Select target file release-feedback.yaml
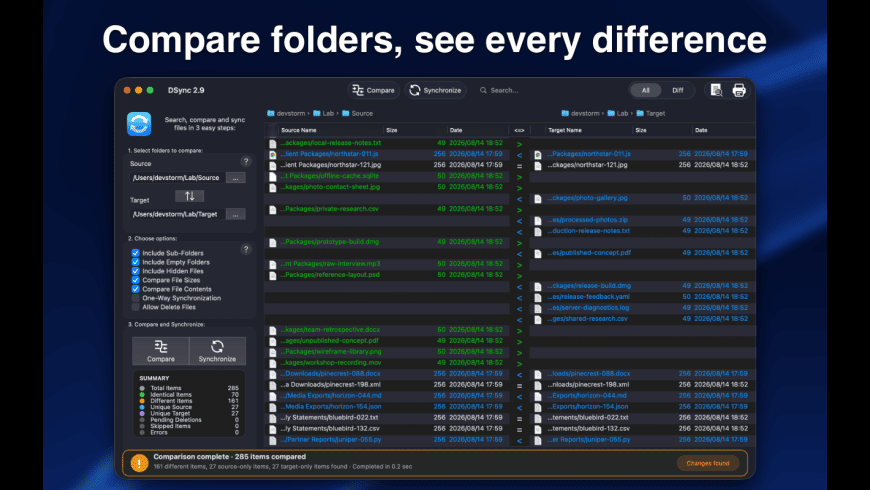Screen dimensions: 870x490 pos(588,297)
